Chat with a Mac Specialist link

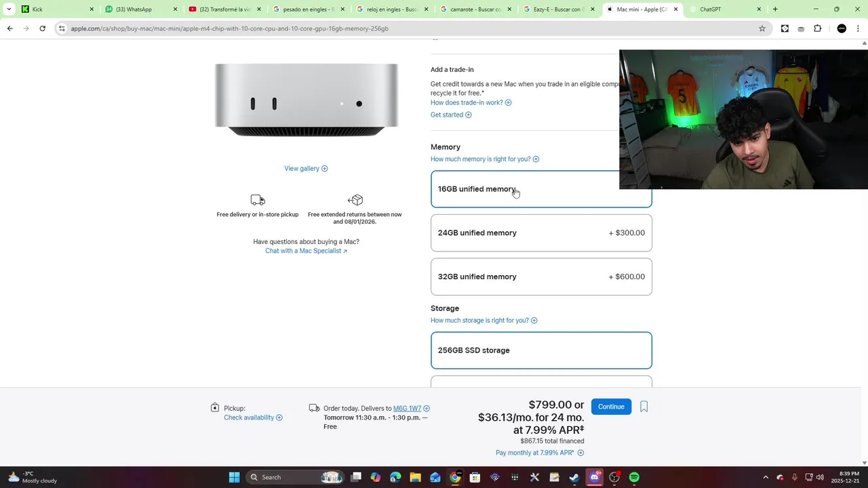pyautogui.click(x=306, y=251)
